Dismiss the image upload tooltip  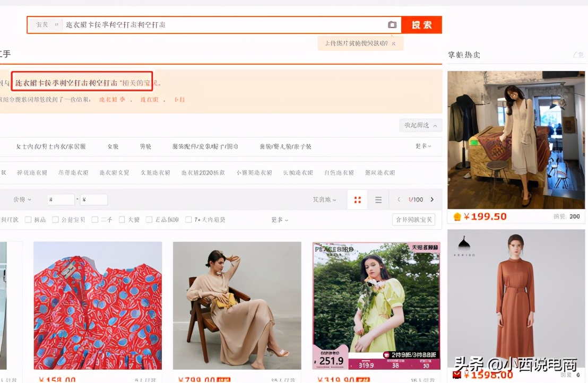point(393,43)
